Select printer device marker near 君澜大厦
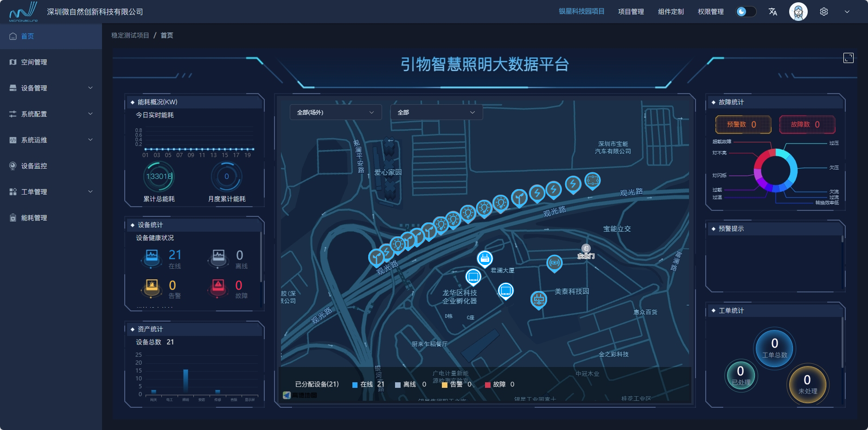The image size is (868, 430). (x=485, y=259)
